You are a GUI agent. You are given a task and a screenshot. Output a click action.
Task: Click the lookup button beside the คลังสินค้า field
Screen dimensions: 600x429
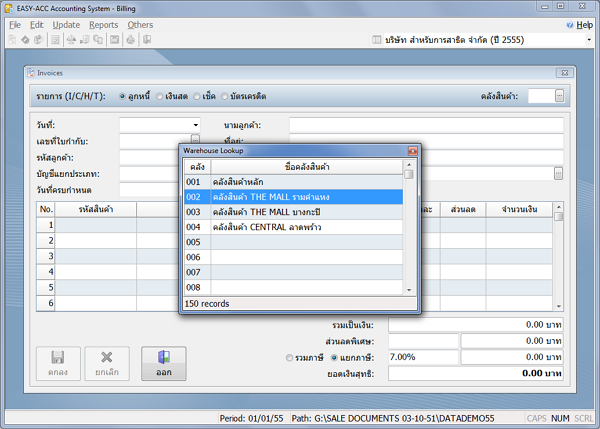559,96
